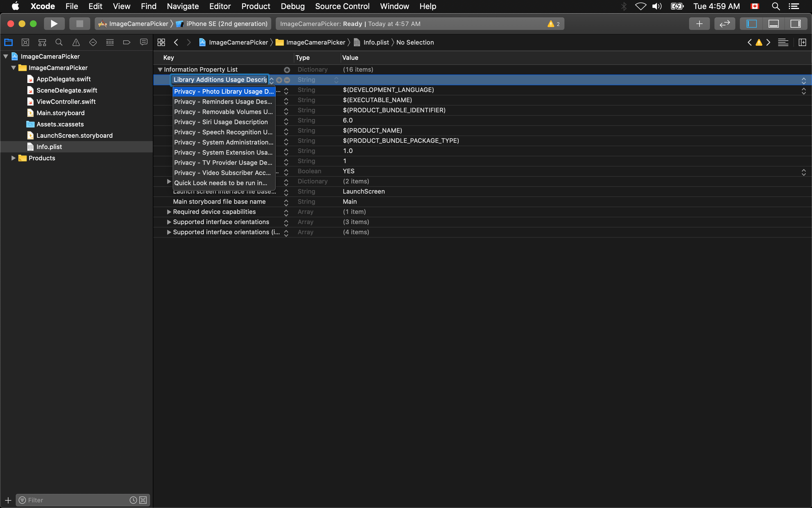Viewport: 812px width, 508px height.
Task: Select Privacy - Photo Library Usage suggestion
Action: [x=224, y=91]
